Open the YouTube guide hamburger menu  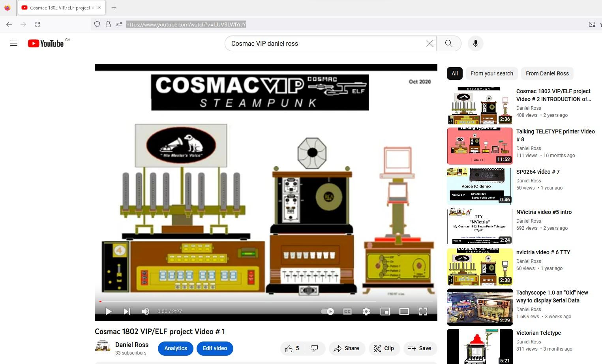[x=14, y=43]
